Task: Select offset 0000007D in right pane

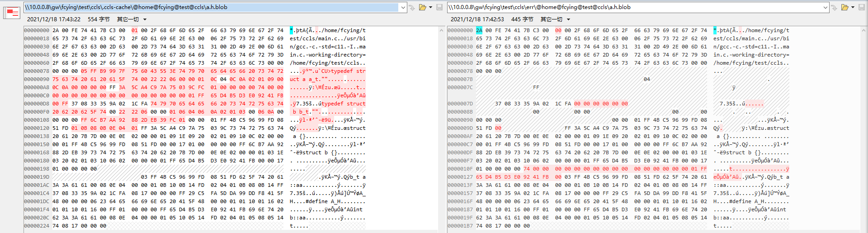Action: pos(460,104)
